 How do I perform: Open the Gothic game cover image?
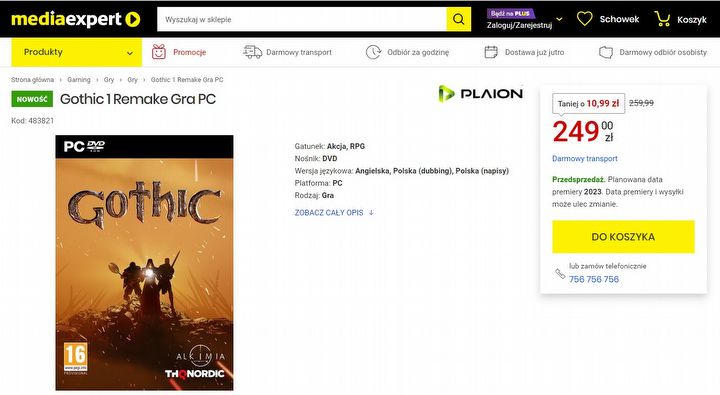click(144, 263)
